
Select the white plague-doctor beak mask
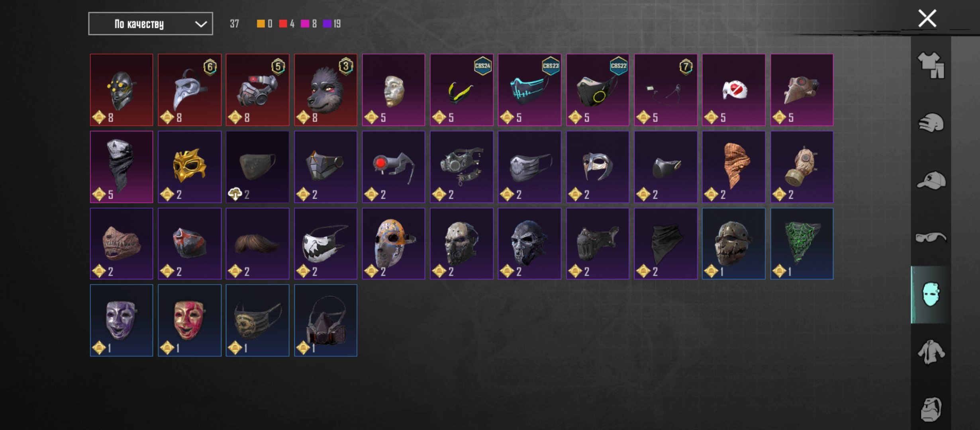coord(190,90)
